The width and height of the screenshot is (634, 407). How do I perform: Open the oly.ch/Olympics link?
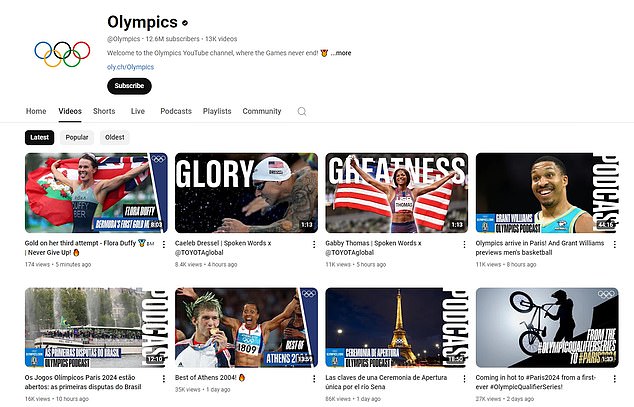[131, 67]
